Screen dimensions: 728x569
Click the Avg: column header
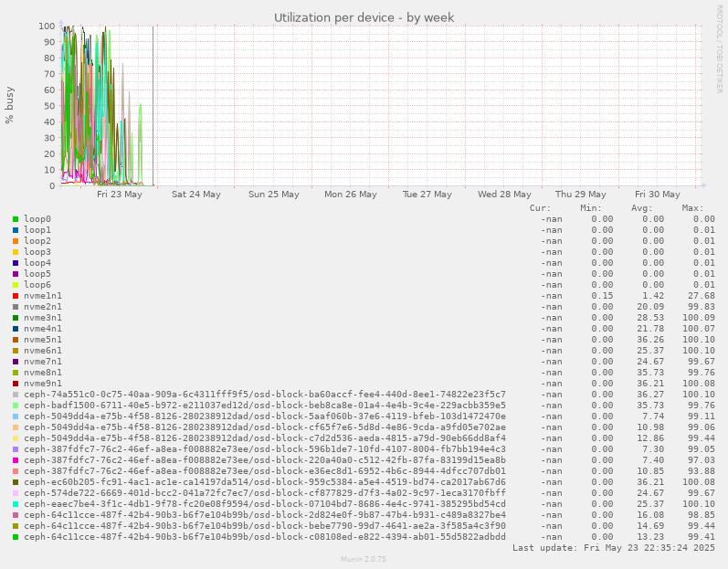642,208
